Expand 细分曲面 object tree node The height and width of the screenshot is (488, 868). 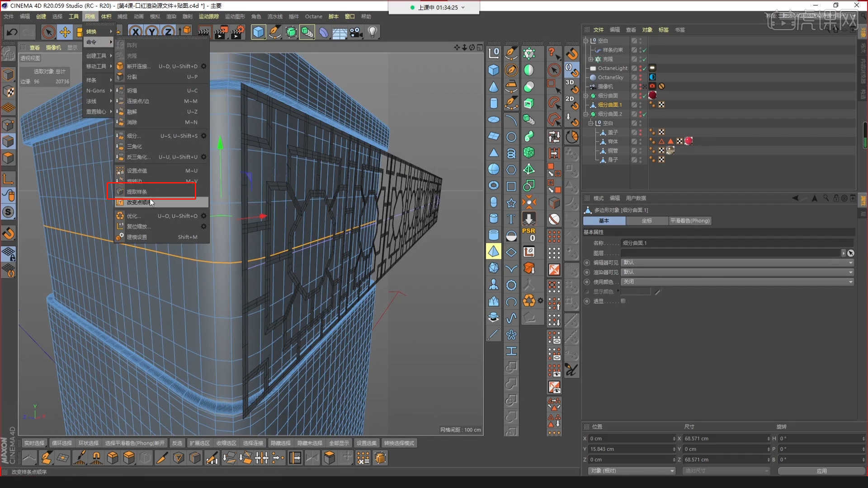(x=586, y=96)
